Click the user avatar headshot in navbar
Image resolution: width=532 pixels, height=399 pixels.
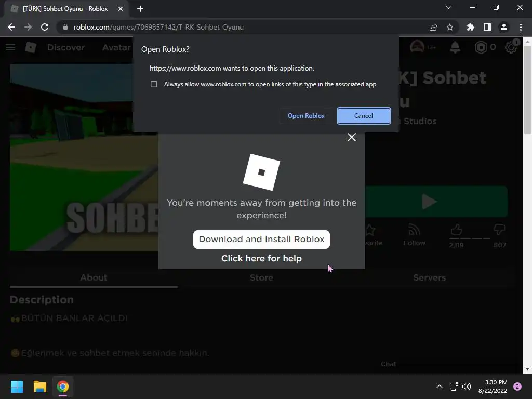[x=417, y=47]
